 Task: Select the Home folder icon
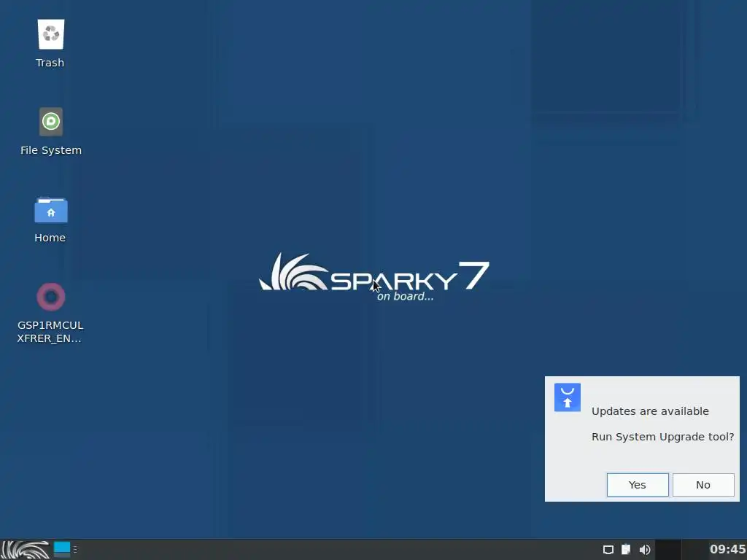50,209
